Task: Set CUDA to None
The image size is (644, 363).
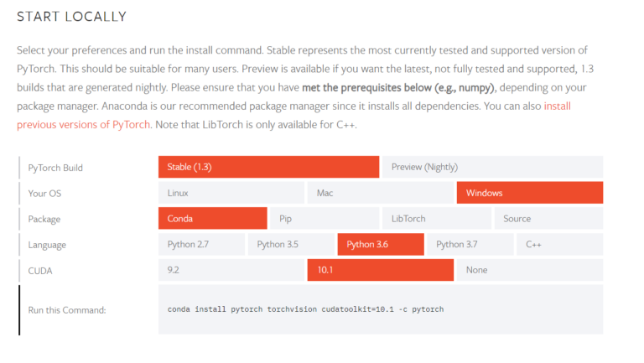Action: click(530, 270)
